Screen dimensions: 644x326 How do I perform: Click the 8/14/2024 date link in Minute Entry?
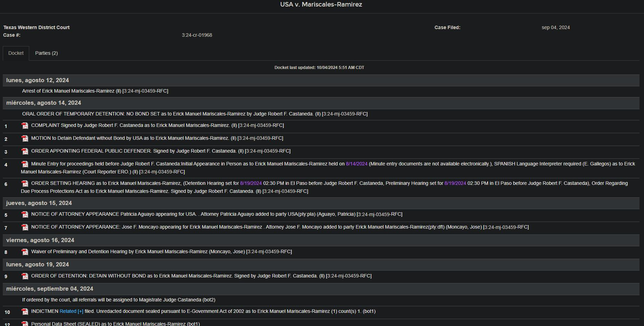point(356,164)
